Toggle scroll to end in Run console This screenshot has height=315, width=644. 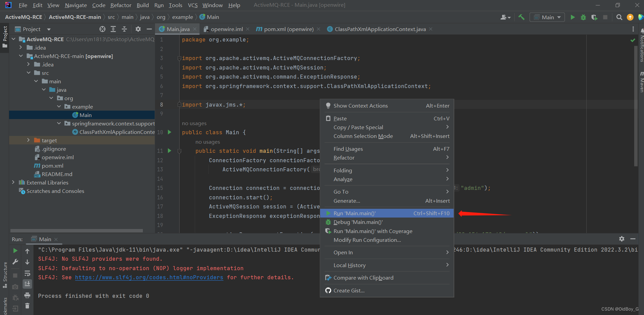pyautogui.click(x=27, y=284)
